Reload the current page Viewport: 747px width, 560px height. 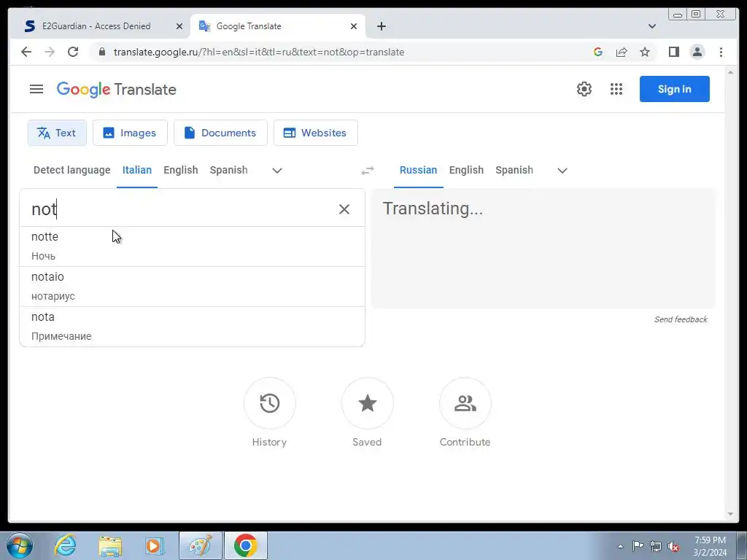(73, 52)
